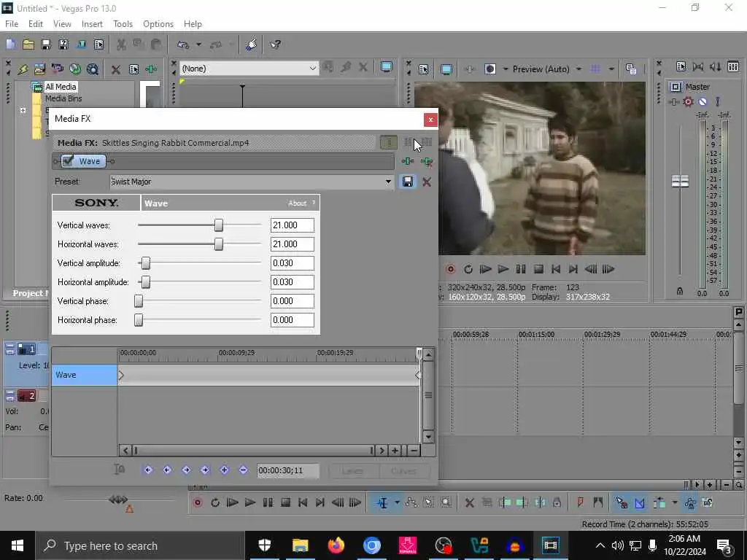Toggle the Lock icon under the Master fader
Viewport: 747px width, 560px height.
click(680, 291)
